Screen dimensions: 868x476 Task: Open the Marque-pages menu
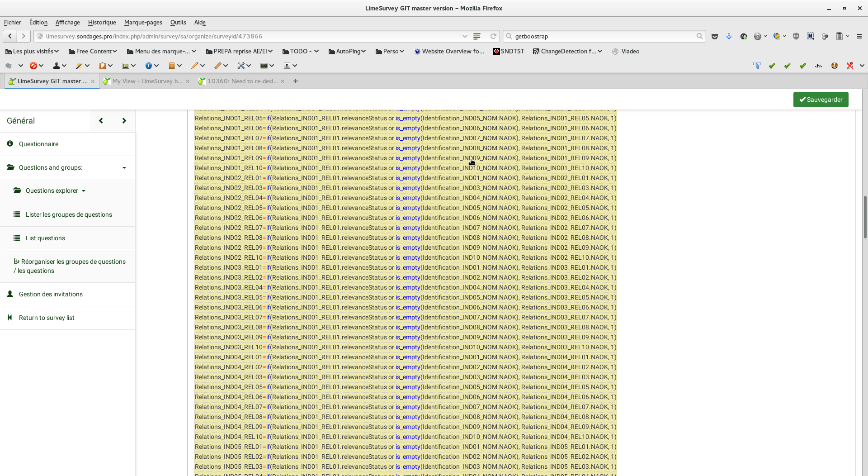point(143,22)
